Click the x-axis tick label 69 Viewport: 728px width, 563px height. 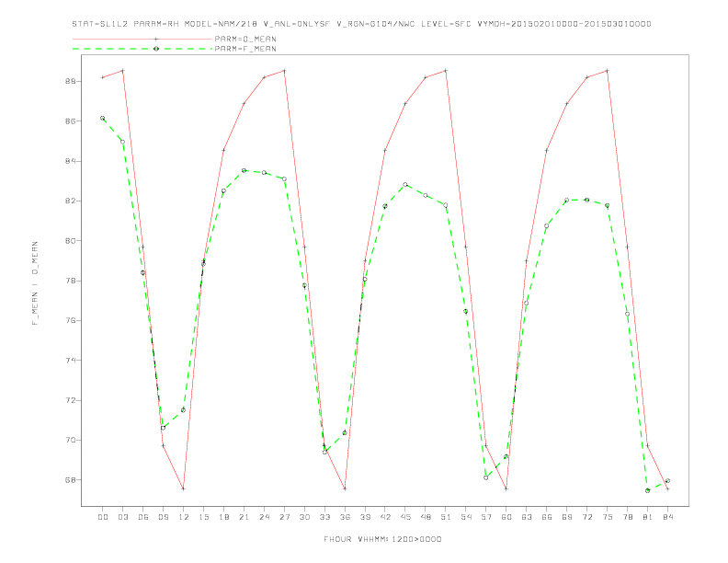(567, 517)
